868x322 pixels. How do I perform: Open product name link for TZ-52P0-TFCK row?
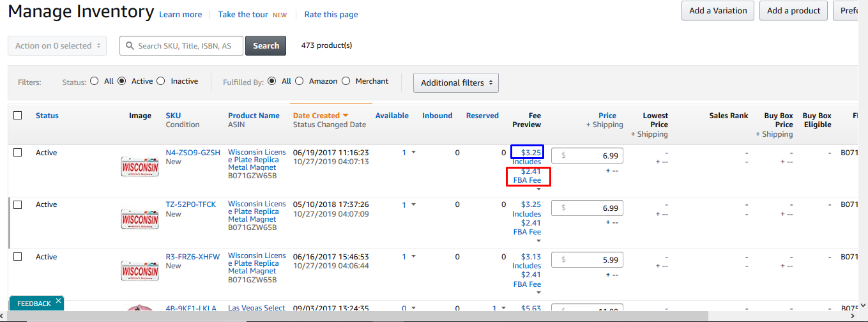[257, 211]
